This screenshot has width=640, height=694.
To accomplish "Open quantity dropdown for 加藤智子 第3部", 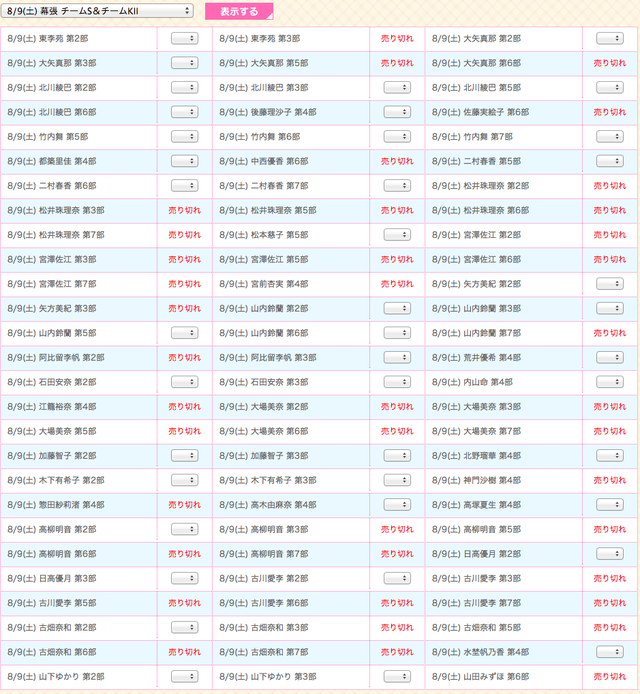I will 397,455.
